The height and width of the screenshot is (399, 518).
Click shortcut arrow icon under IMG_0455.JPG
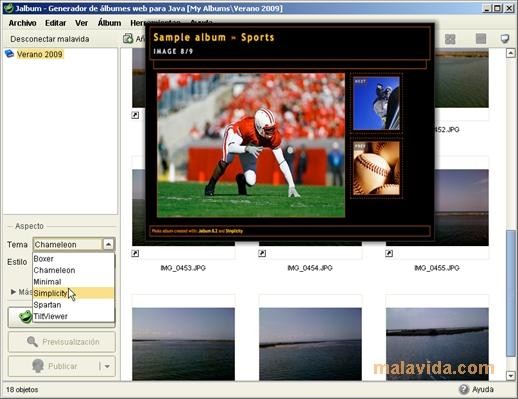tap(389, 253)
